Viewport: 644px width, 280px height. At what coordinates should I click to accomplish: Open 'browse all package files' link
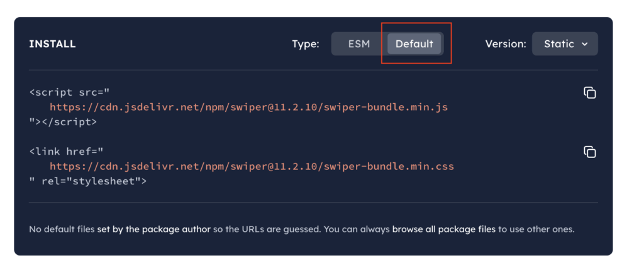(444, 230)
